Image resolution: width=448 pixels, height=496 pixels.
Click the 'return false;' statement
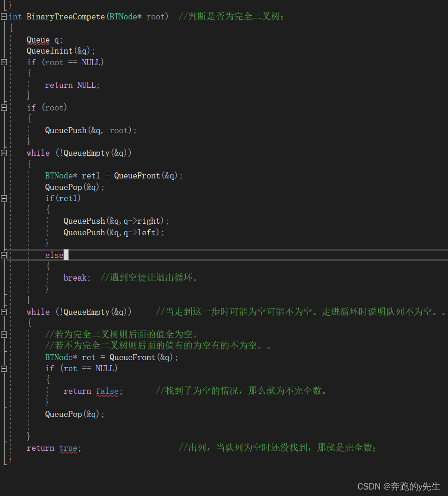[93, 391]
